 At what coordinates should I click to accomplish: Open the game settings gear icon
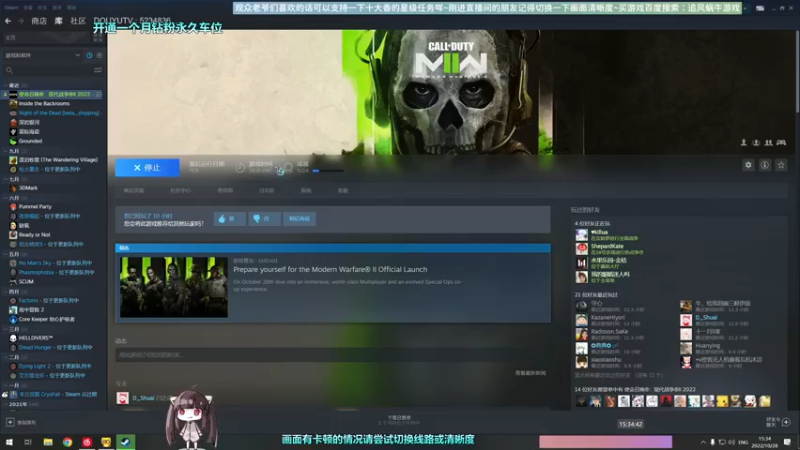(x=748, y=165)
